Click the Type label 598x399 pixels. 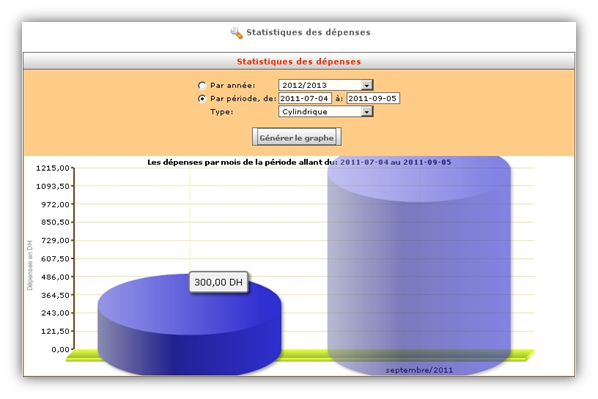(x=222, y=112)
